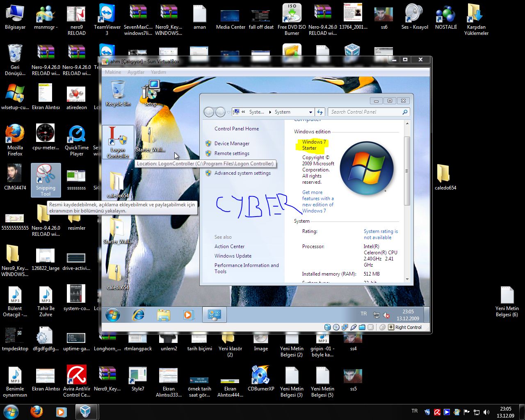Select the Geri Dönüşüm recycle bin on host desktop
This screenshot has height=420, width=525.
(15, 60)
